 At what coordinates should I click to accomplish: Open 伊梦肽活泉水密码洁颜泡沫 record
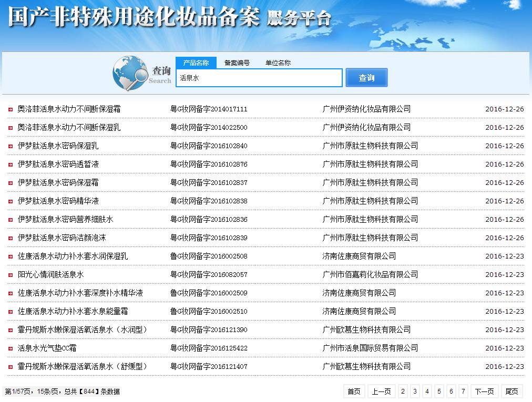pos(62,238)
